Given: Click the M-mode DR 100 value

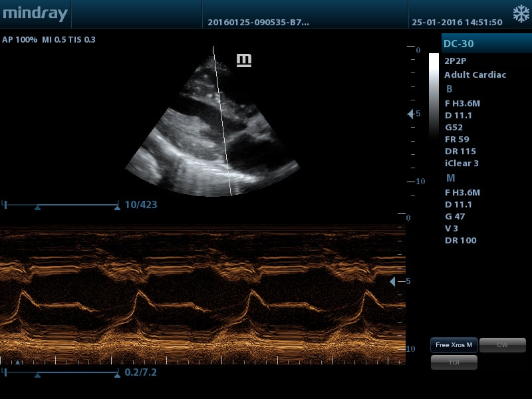Looking at the screenshot, I should pos(461,241).
